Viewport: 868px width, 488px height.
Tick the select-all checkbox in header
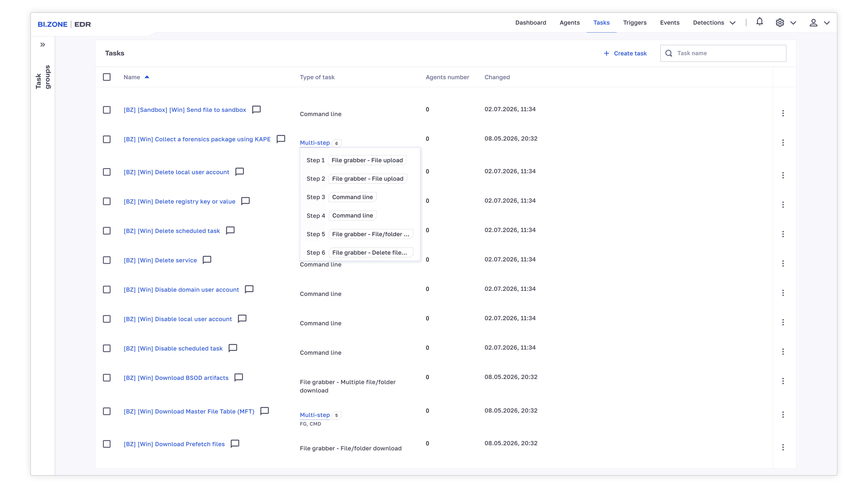[106, 77]
